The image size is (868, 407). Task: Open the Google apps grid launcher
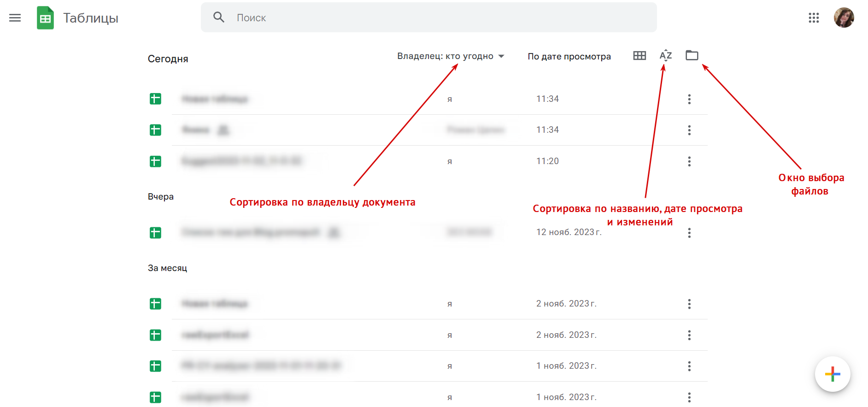814,18
